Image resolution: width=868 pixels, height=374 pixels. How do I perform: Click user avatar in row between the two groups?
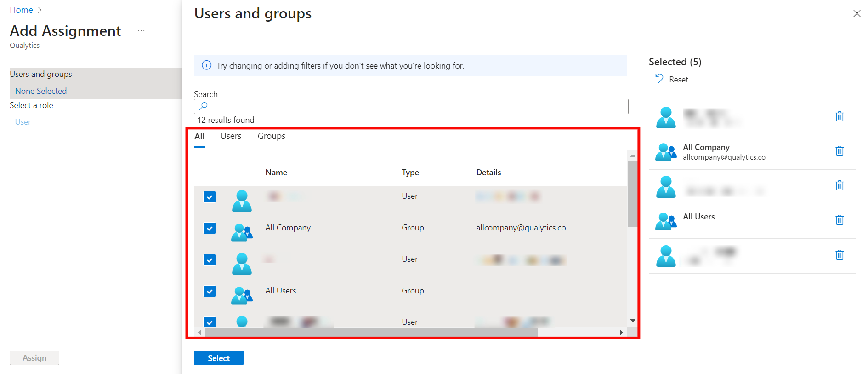click(242, 264)
